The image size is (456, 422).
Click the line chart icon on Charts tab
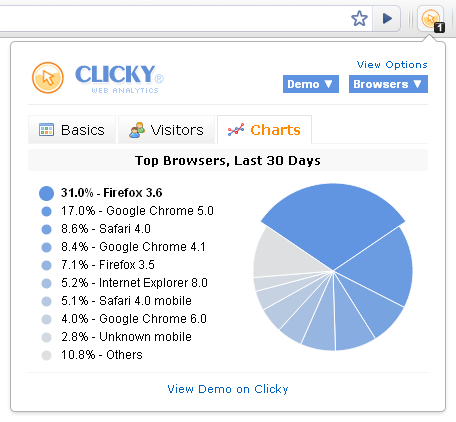236,129
